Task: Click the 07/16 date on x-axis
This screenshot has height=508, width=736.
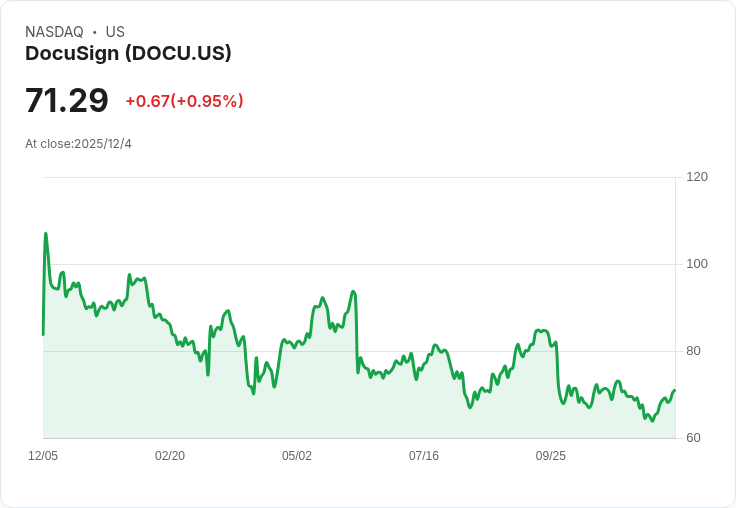Action: click(424, 456)
